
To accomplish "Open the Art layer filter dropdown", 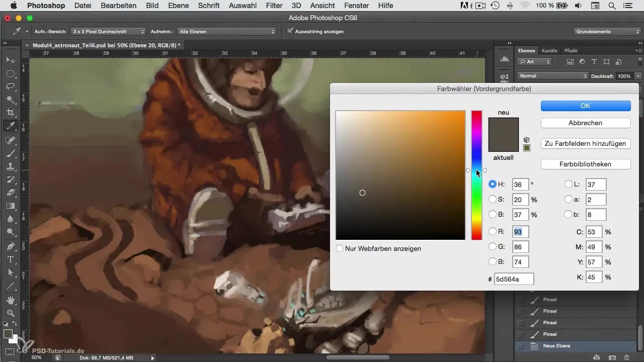I will click(534, 62).
